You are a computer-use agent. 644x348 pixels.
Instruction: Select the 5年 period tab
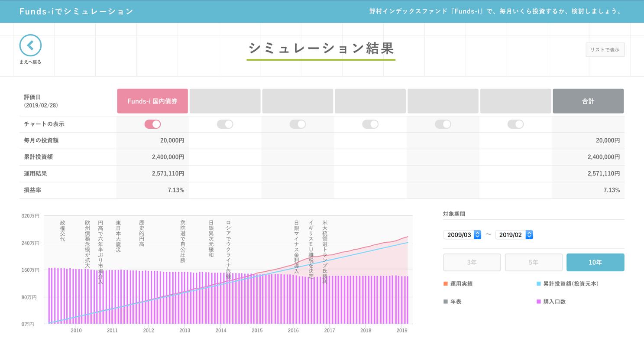[x=534, y=262]
